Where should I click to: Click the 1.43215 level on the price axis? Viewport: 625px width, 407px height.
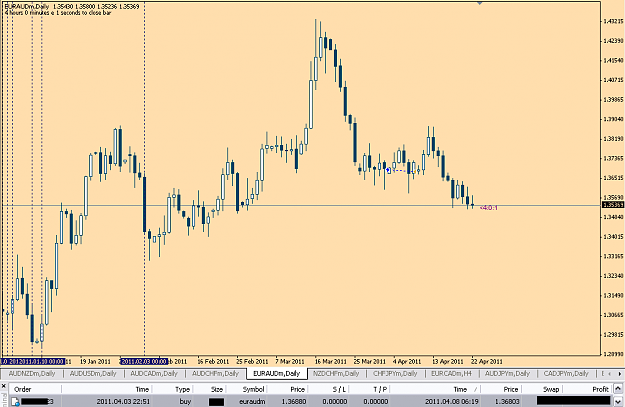613,21
